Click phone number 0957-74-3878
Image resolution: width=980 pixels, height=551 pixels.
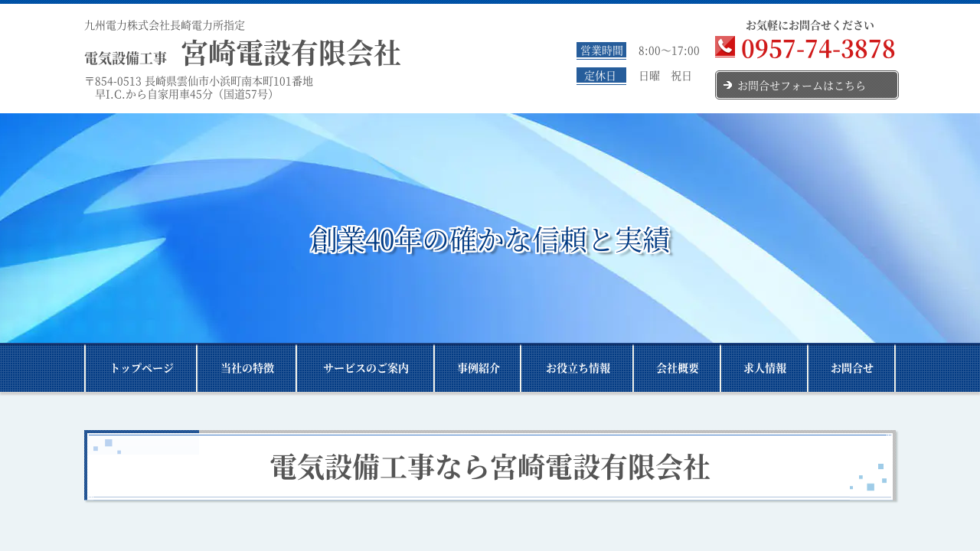click(818, 49)
